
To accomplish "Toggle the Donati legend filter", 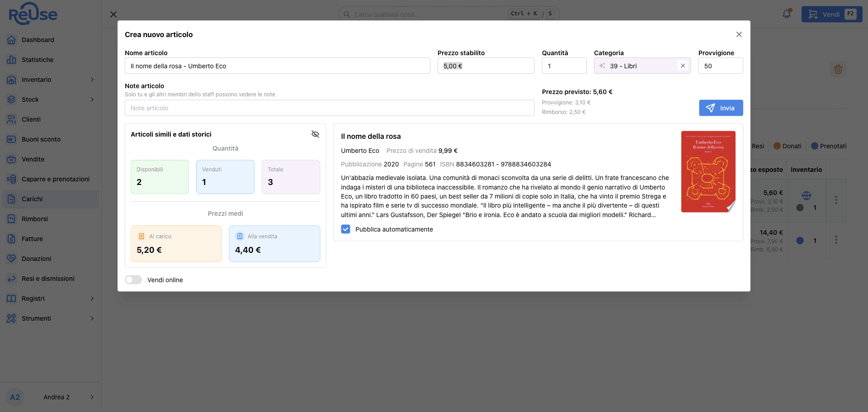I will [x=788, y=146].
